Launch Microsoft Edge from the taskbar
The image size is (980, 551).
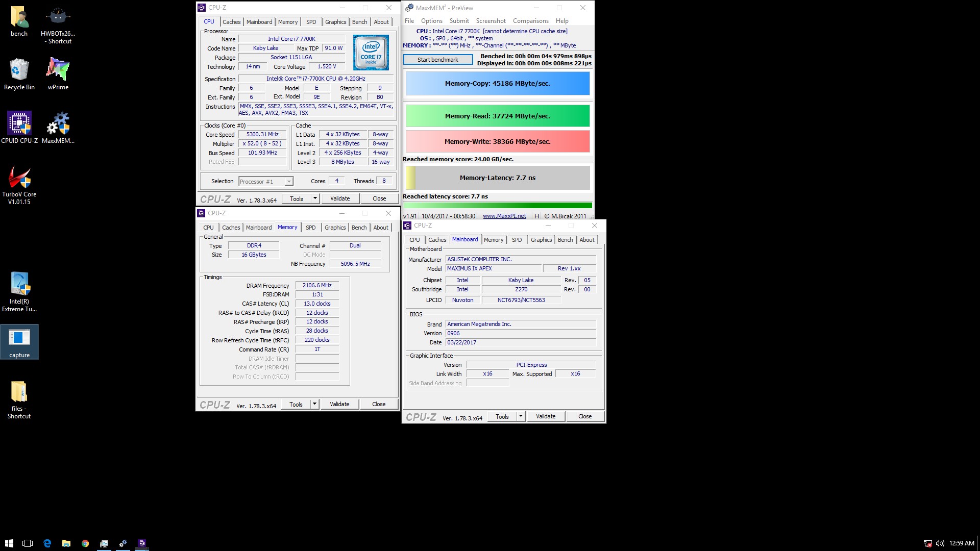pyautogui.click(x=47, y=543)
